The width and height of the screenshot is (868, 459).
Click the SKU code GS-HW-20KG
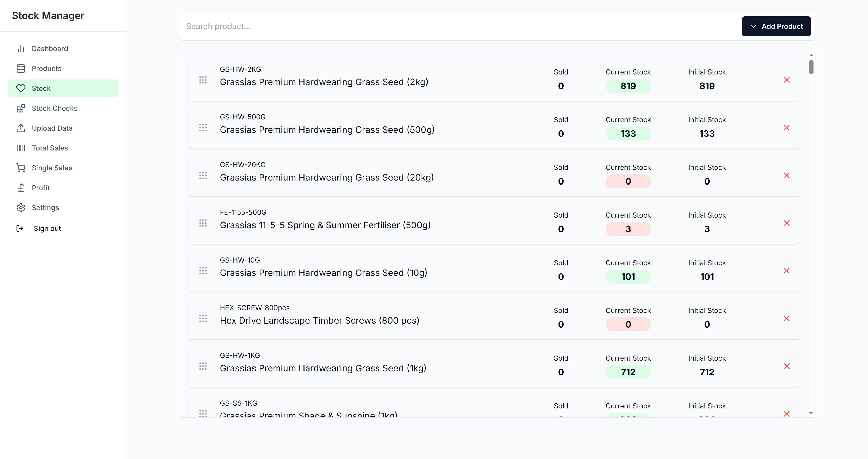coord(243,165)
